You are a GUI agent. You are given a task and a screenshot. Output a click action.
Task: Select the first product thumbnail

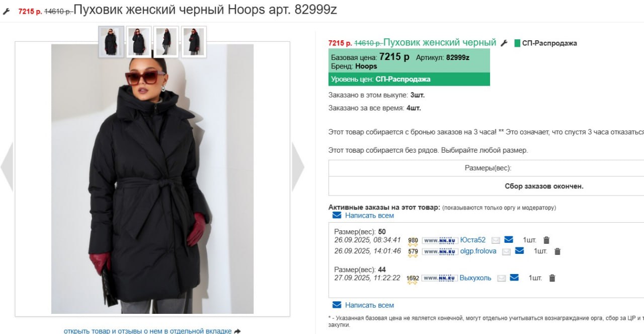point(111,41)
